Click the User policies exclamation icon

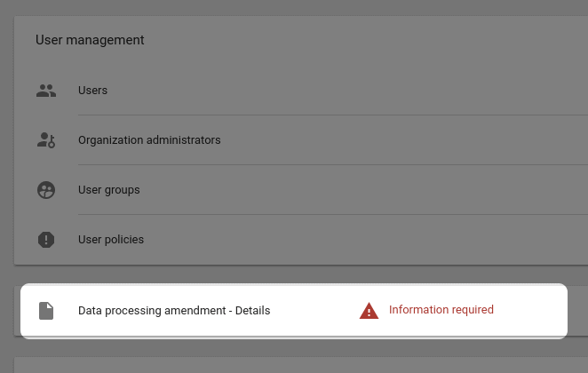point(46,240)
